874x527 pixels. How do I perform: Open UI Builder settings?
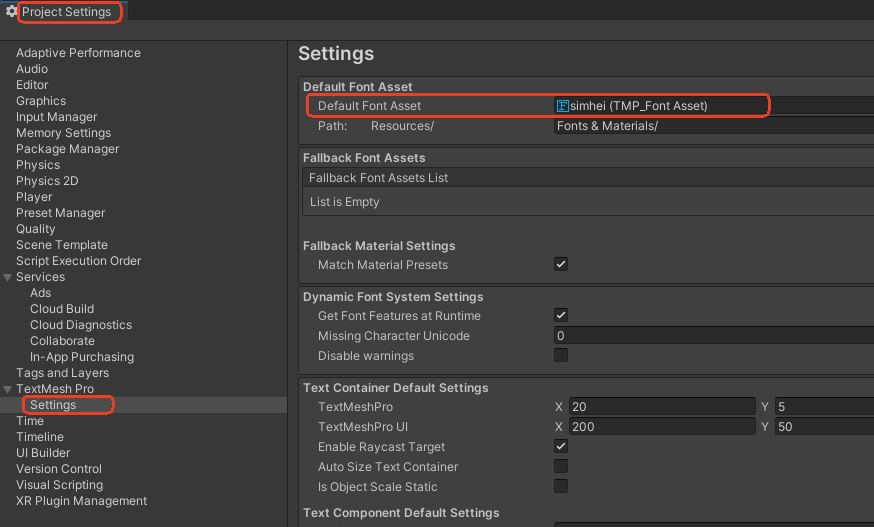coord(43,453)
